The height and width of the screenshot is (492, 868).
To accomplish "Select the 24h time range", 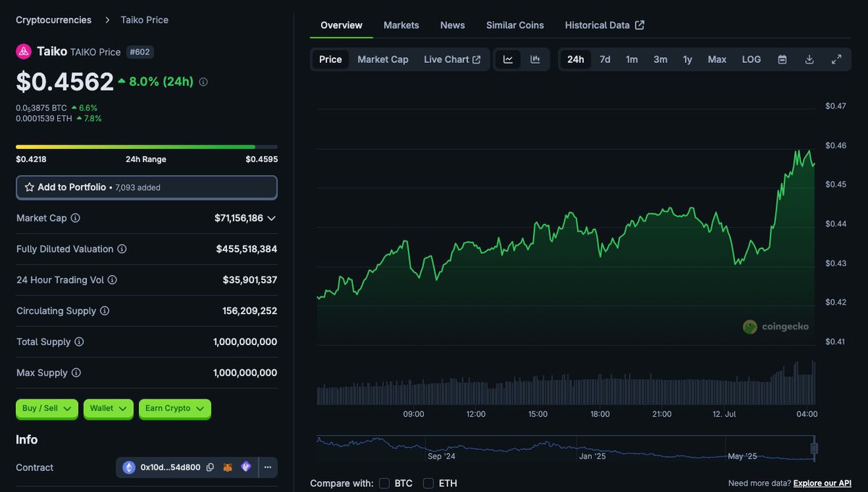I will point(576,59).
